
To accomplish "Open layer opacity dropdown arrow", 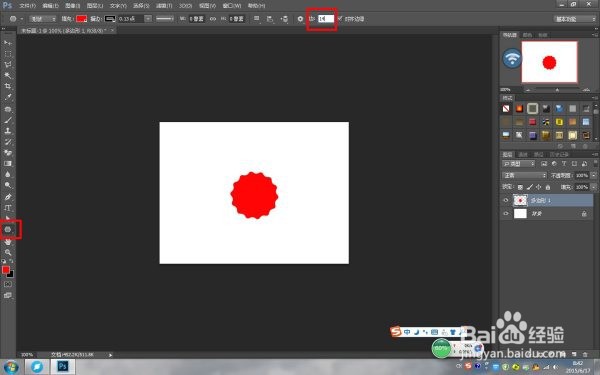I will pos(593,175).
